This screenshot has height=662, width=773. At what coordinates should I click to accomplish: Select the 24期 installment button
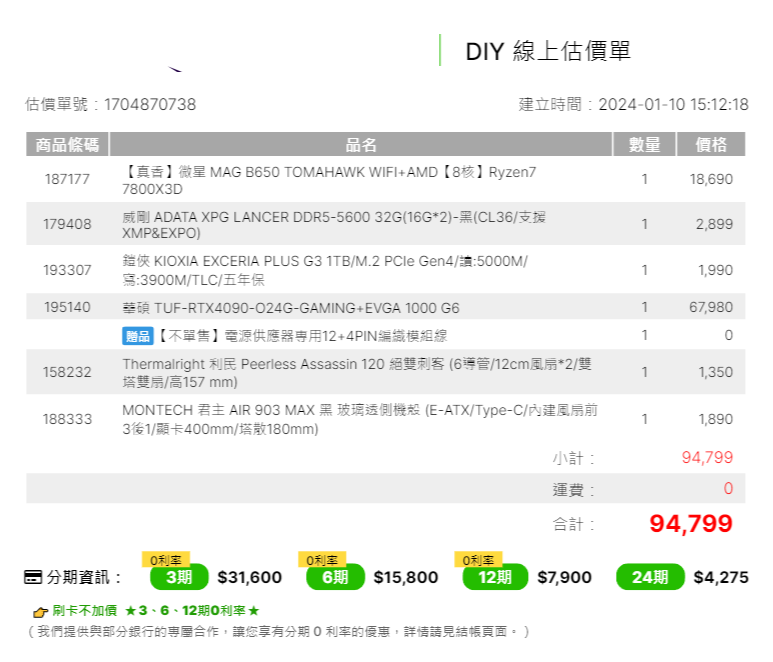[x=650, y=577]
